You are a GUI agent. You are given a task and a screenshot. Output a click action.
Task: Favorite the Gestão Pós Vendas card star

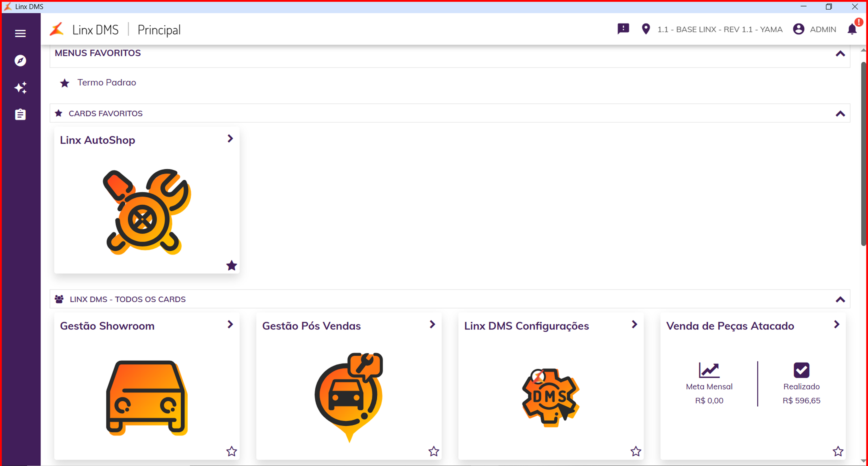(x=434, y=451)
